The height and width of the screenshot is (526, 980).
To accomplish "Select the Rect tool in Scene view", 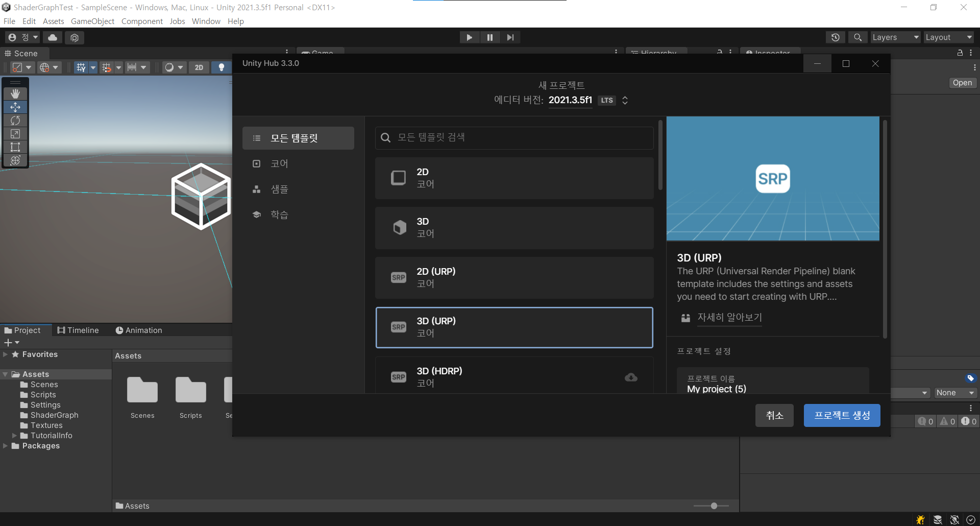I will coord(15,147).
